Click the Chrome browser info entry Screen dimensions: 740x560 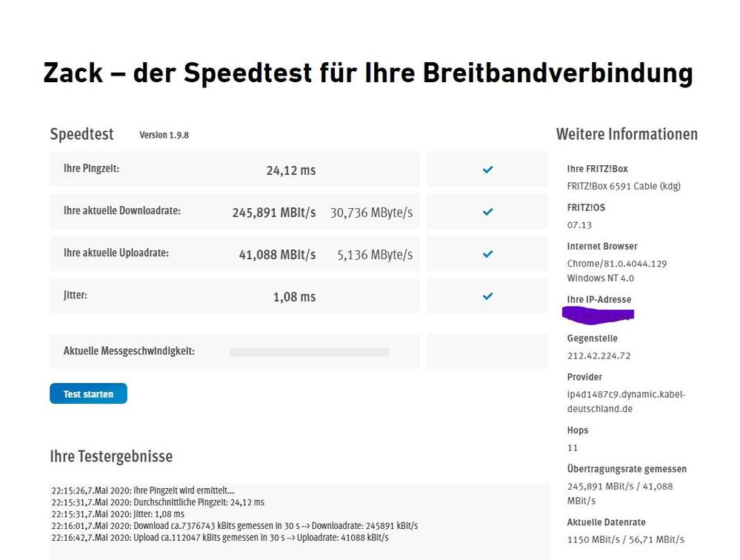618,263
